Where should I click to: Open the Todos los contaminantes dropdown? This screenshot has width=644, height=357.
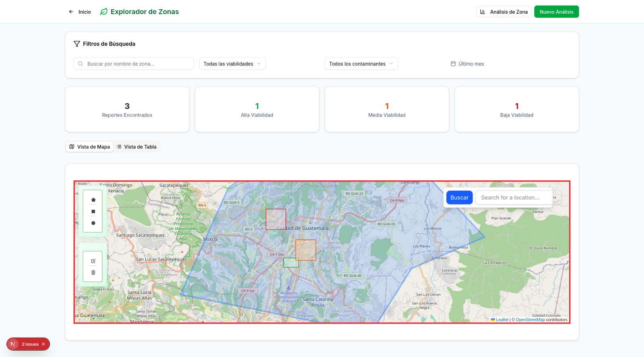click(361, 64)
